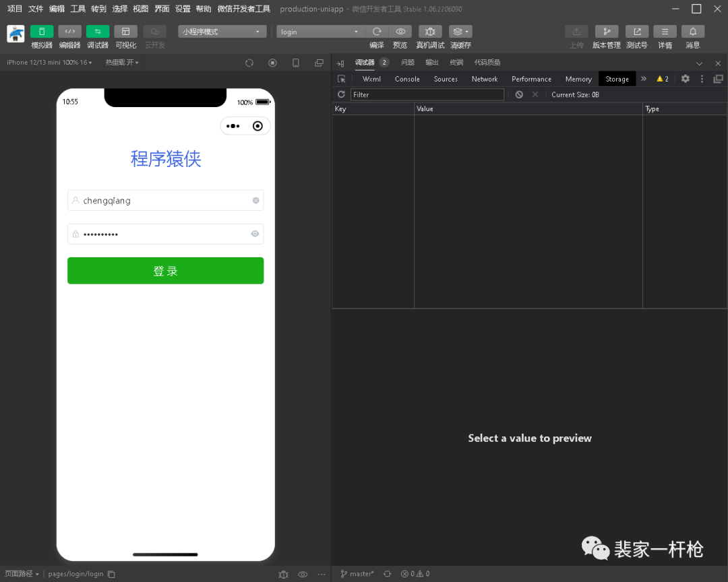
Task: Toggle the simulator panel button
Action: click(x=42, y=32)
